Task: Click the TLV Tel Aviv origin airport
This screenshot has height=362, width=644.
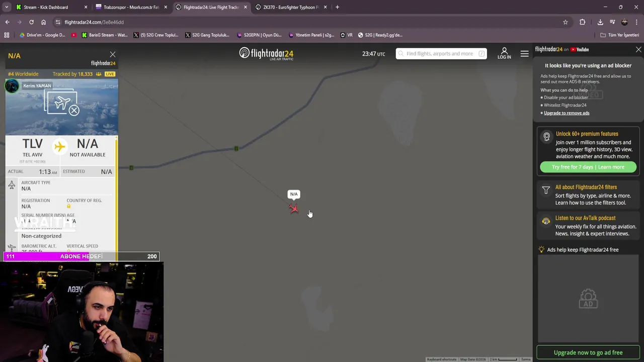Action: click(32, 148)
